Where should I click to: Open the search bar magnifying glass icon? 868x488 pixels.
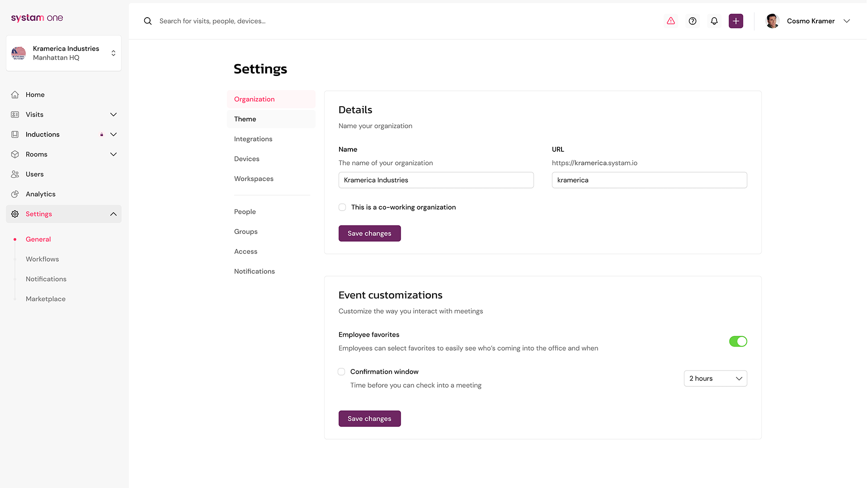pyautogui.click(x=147, y=21)
